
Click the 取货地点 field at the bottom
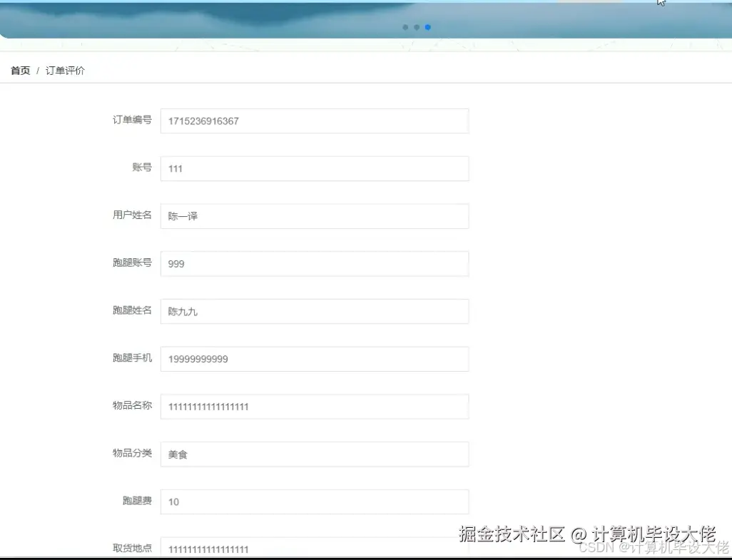[314, 546]
